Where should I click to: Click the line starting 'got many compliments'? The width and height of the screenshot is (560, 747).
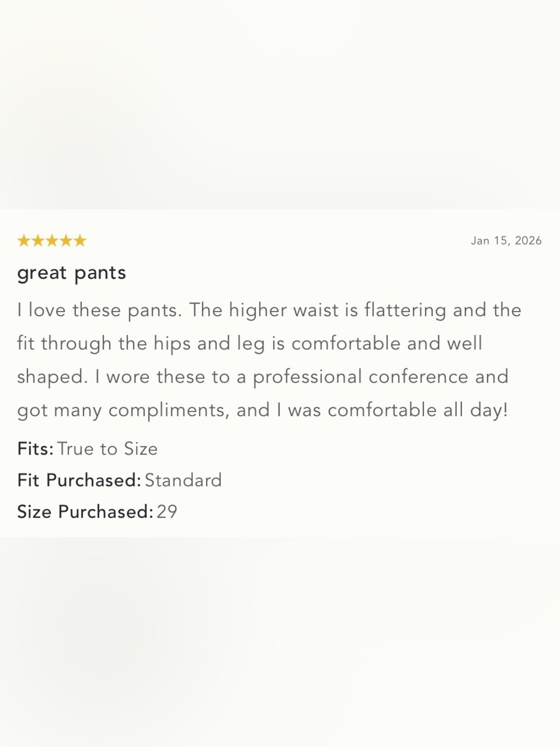pyautogui.click(x=263, y=410)
